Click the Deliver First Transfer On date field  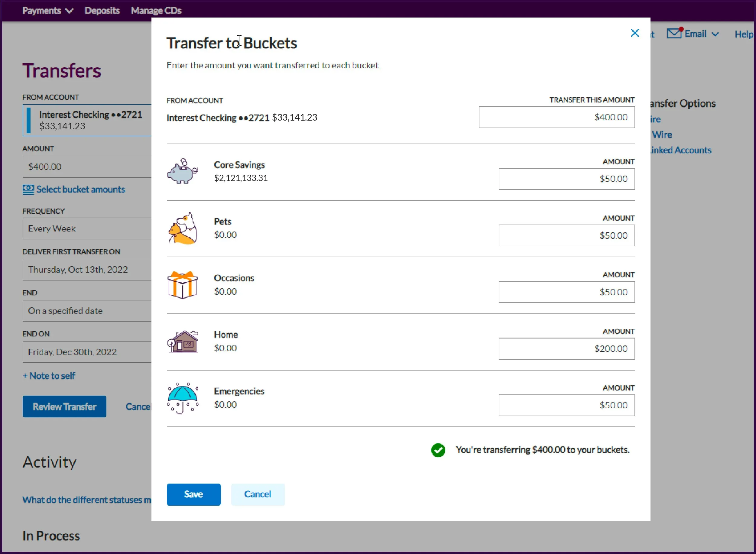pos(87,270)
